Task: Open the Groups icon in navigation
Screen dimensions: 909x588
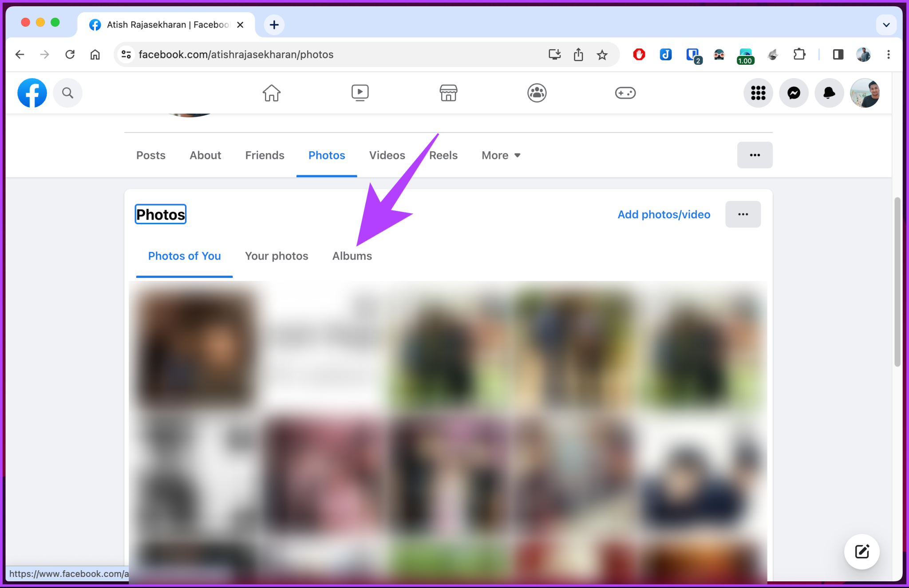Action: pyautogui.click(x=537, y=93)
